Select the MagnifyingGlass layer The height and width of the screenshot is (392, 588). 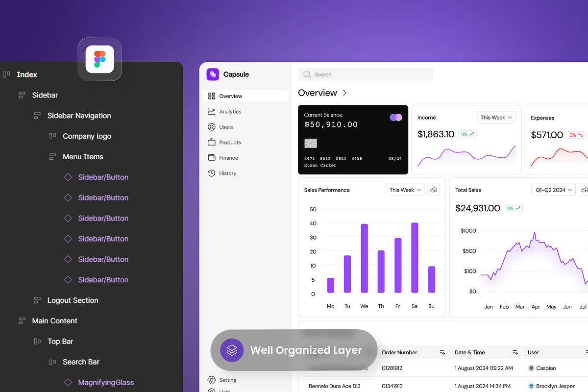106,382
